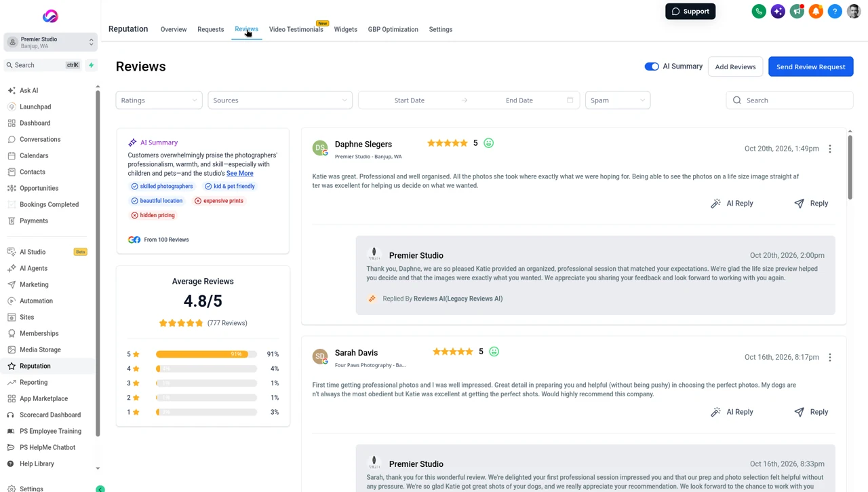Click the 5-star rating progress bar
The width and height of the screenshot is (868, 492).
[x=206, y=354]
